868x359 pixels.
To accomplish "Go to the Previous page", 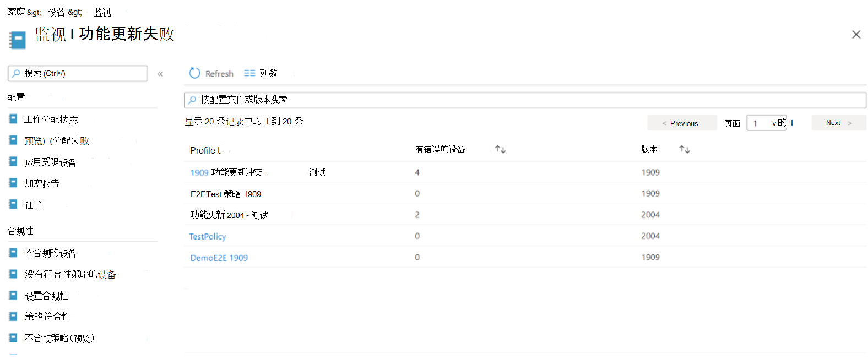I will pos(682,123).
